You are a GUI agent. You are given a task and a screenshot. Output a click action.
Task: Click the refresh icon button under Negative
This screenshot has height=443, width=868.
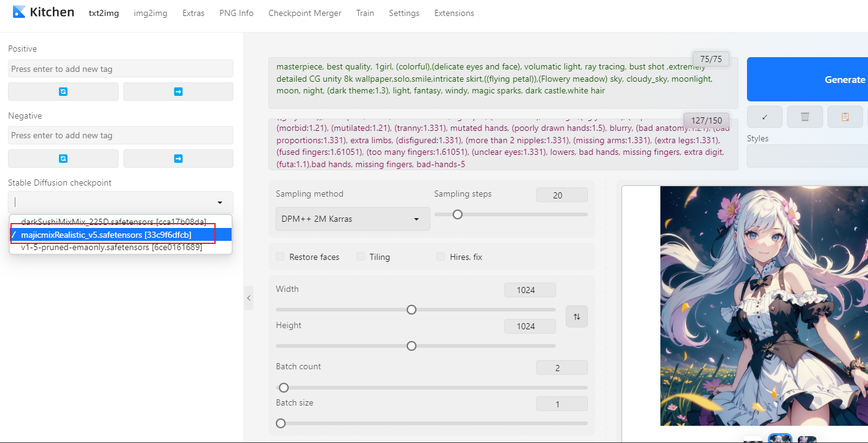tap(63, 159)
